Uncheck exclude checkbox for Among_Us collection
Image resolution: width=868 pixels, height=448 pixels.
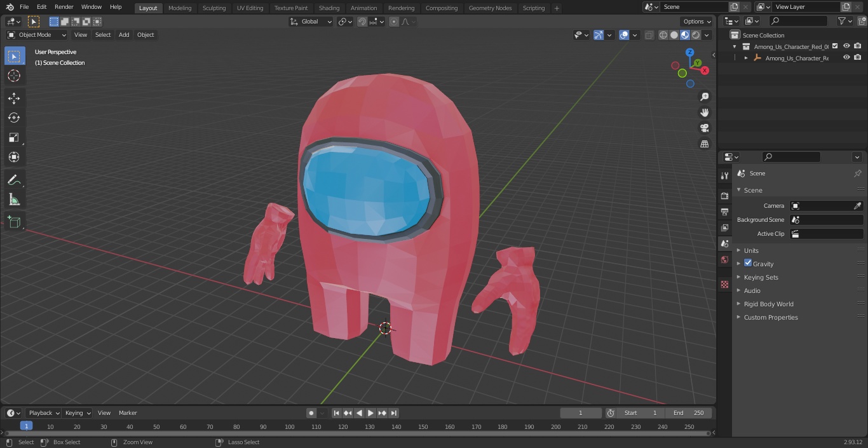pos(835,46)
